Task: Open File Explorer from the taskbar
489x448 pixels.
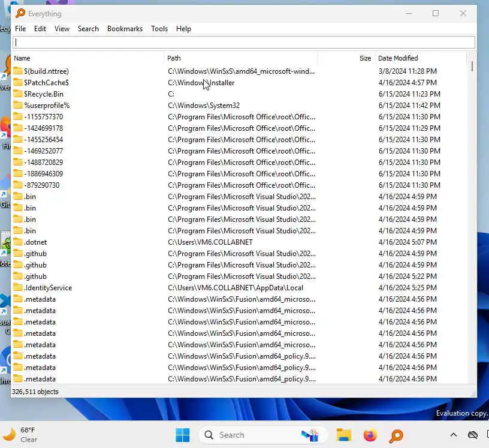Action: 343,435
